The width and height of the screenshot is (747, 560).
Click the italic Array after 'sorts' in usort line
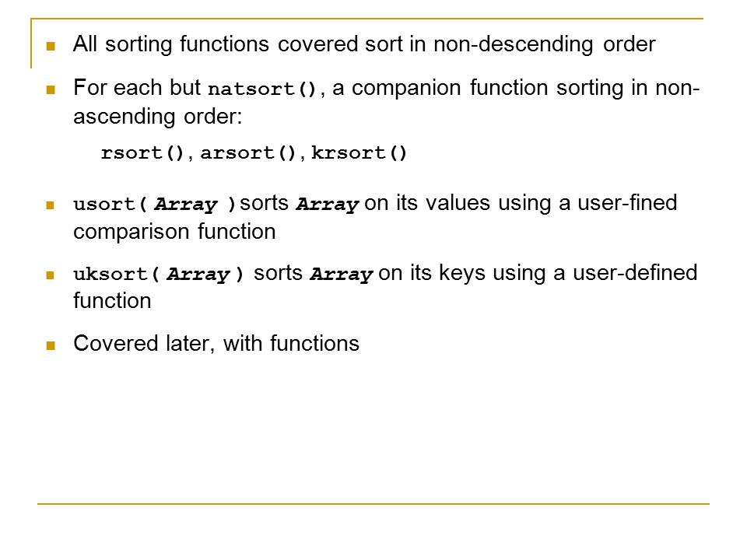point(328,205)
